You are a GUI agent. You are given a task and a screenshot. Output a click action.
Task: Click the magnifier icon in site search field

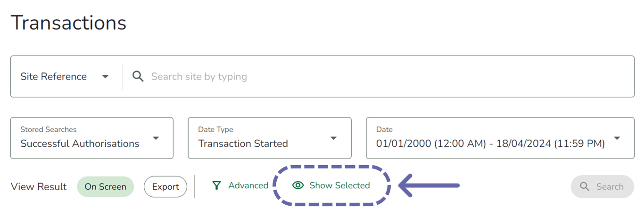138,76
